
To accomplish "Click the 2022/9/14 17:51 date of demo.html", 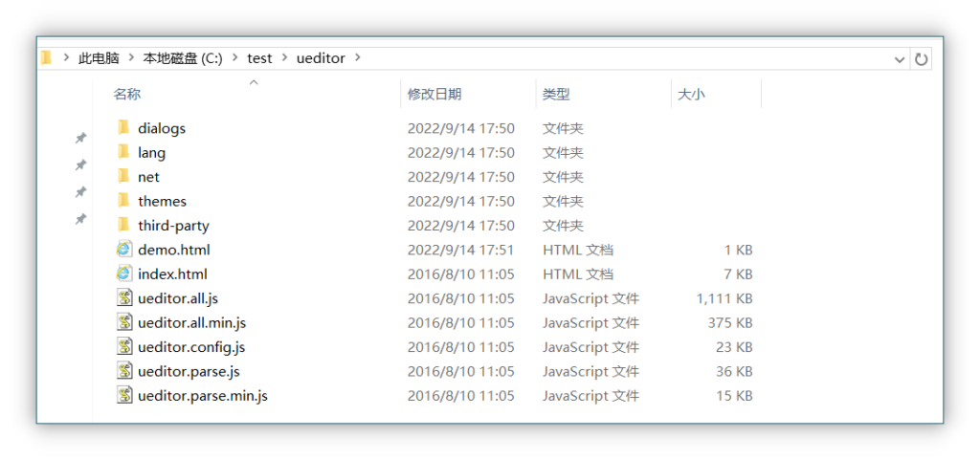I will tap(461, 250).
